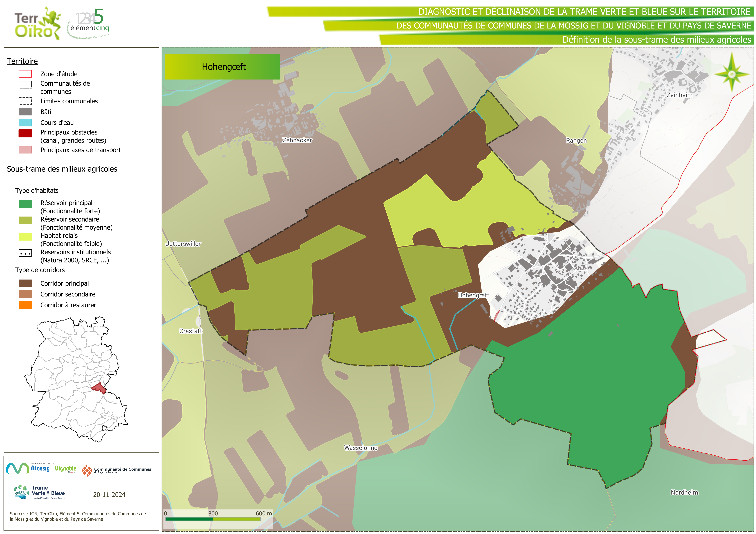This screenshot has width=756, height=534.
Task: Click the Hohengœft title banner
Action: (223, 67)
